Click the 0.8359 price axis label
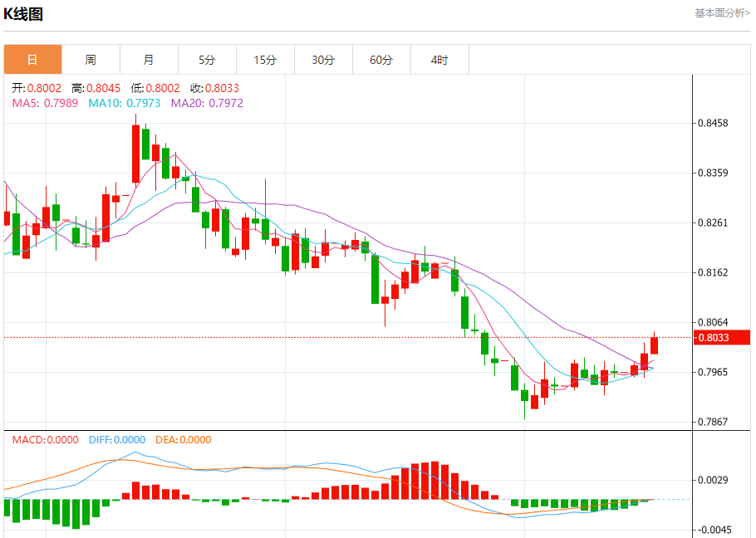 713,173
